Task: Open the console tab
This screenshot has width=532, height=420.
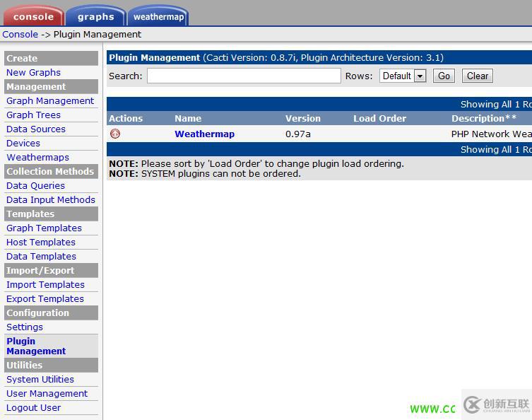Action: [33, 16]
